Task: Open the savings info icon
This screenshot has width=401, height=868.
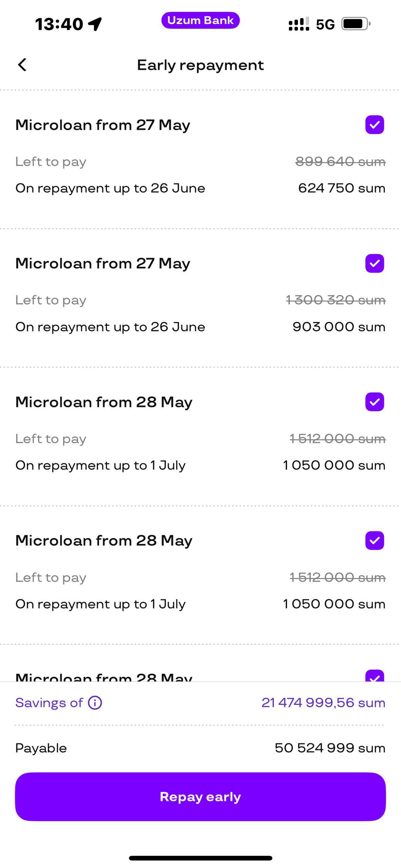Action: [95, 703]
